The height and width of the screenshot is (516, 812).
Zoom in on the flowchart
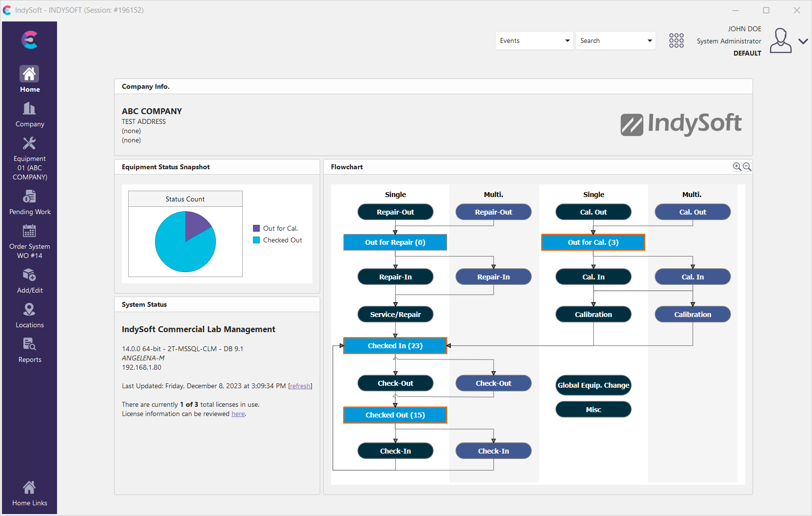[737, 167]
